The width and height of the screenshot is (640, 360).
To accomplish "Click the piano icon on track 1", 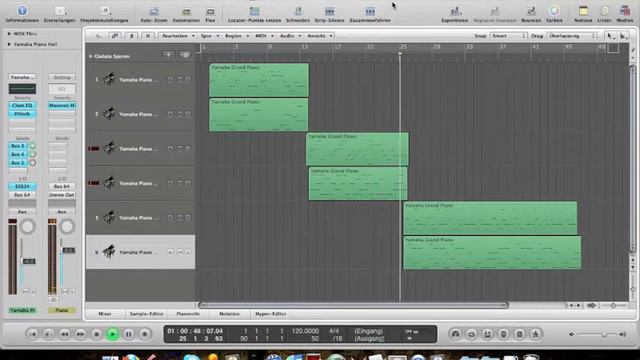I will (x=109, y=79).
